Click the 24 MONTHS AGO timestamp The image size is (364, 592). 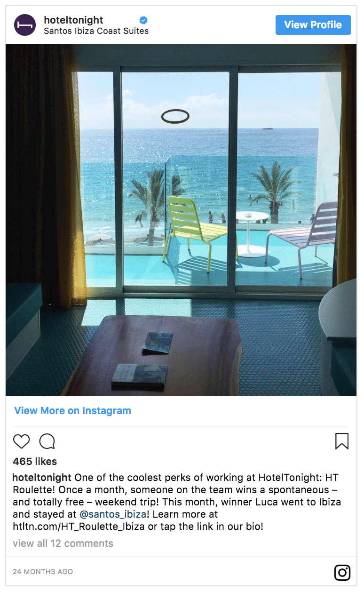pos(43,571)
